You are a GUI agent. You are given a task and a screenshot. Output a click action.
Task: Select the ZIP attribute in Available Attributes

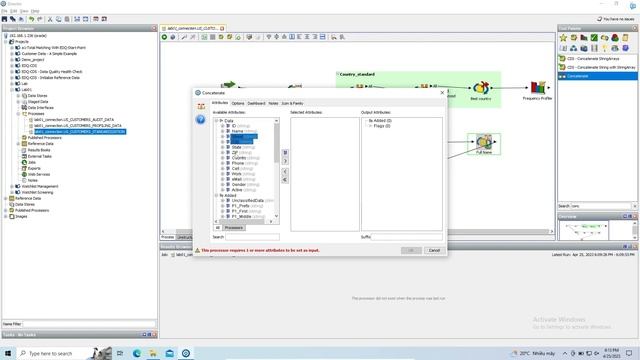[x=235, y=153]
